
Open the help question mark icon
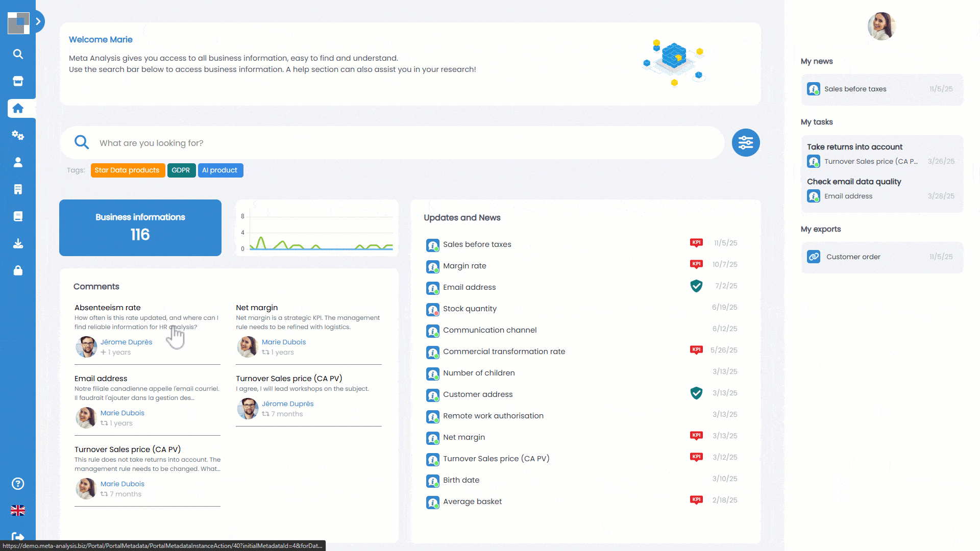18,484
